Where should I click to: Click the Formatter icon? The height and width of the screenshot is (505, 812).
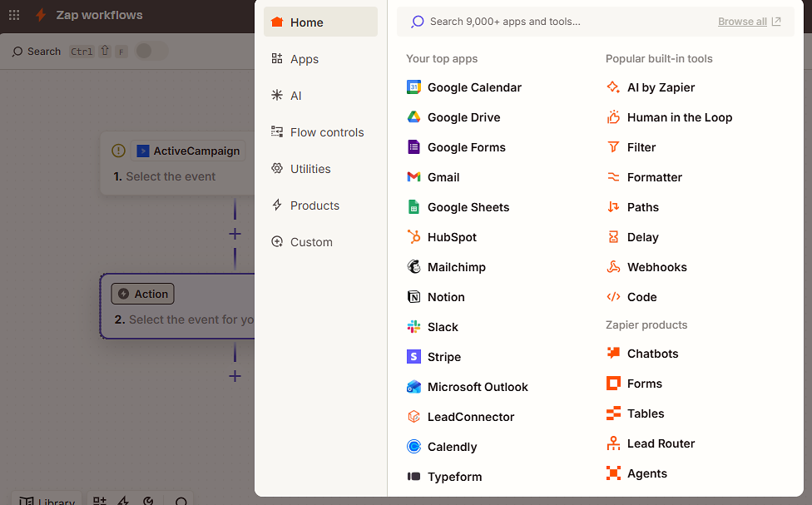(613, 177)
